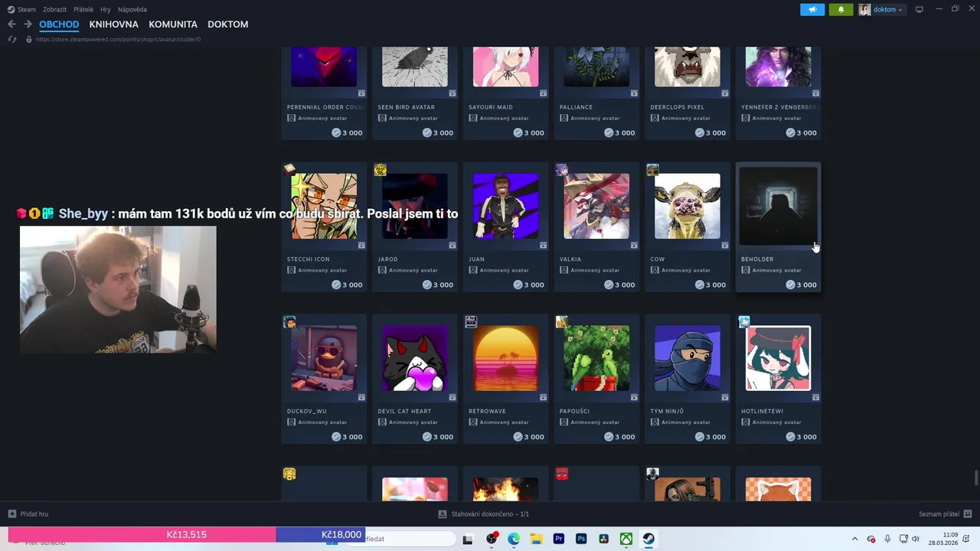Viewport: 980px width, 551px height.
Task: Click the Deerclops Pixel avatar name
Action: tap(678, 107)
